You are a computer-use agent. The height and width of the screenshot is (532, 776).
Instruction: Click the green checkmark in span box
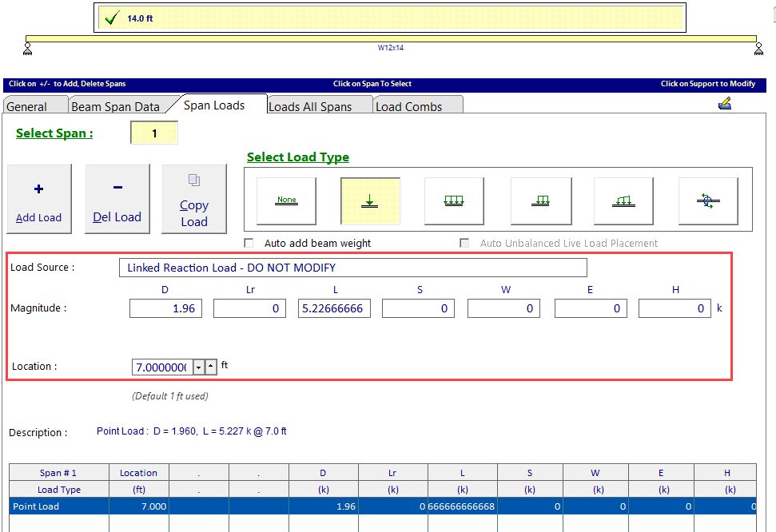(113, 18)
